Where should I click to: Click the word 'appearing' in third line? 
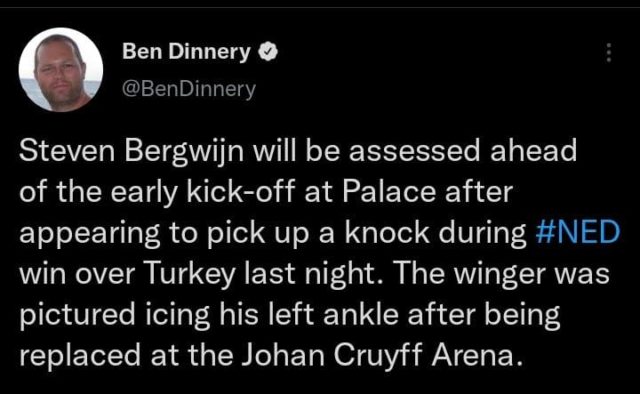coord(89,233)
